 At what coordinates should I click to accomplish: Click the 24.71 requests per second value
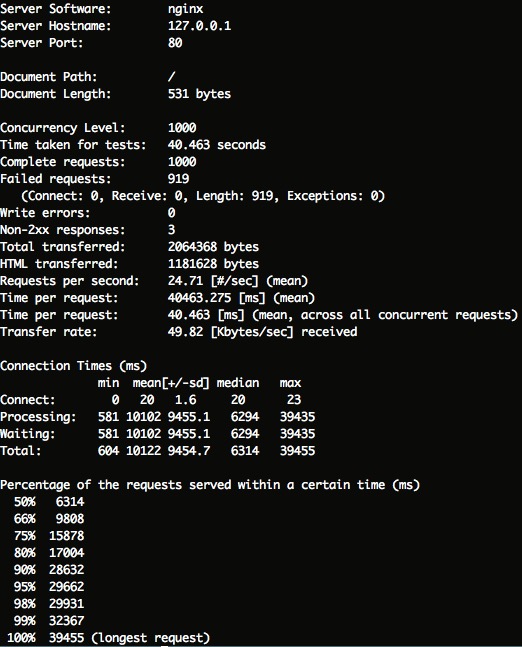(x=185, y=281)
